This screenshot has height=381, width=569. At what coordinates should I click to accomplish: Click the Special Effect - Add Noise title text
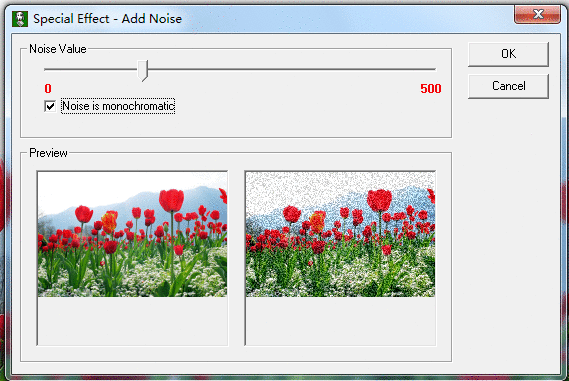107,19
